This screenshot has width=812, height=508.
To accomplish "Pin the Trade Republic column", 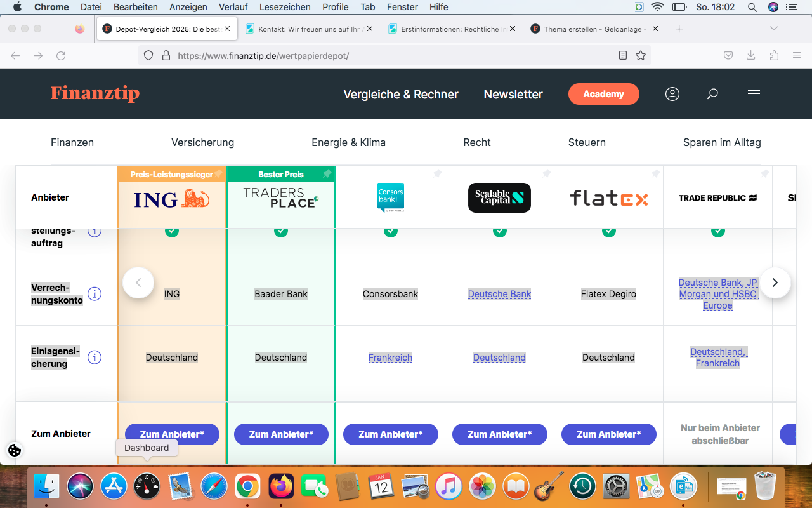I will coord(764,173).
